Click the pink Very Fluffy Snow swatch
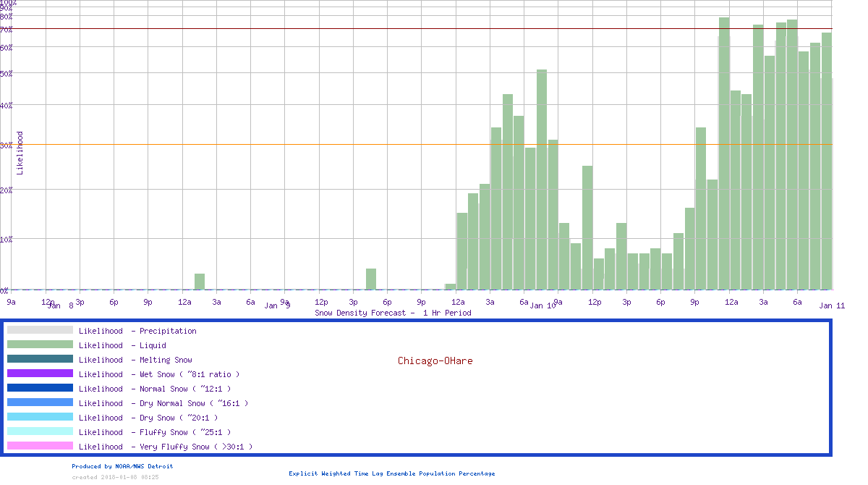The image size is (868, 485). coord(40,446)
